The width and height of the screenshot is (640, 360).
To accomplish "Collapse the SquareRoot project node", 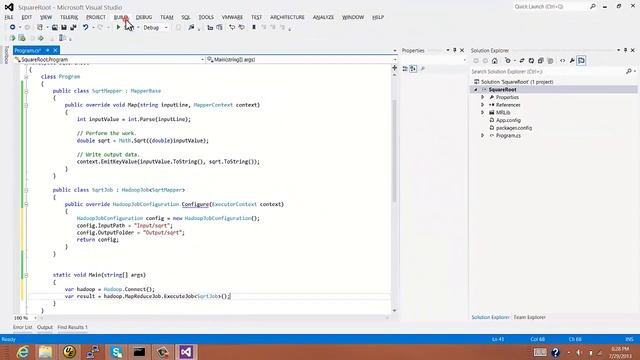I will tap(476, 89).
